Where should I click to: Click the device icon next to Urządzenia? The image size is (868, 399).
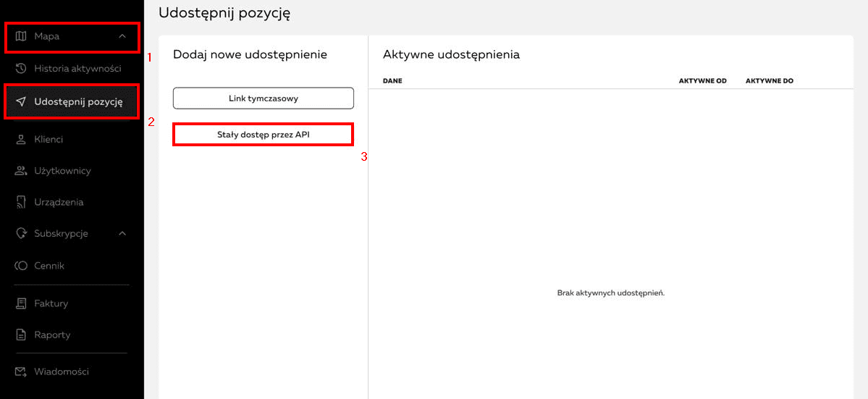[x=21, y=203]
